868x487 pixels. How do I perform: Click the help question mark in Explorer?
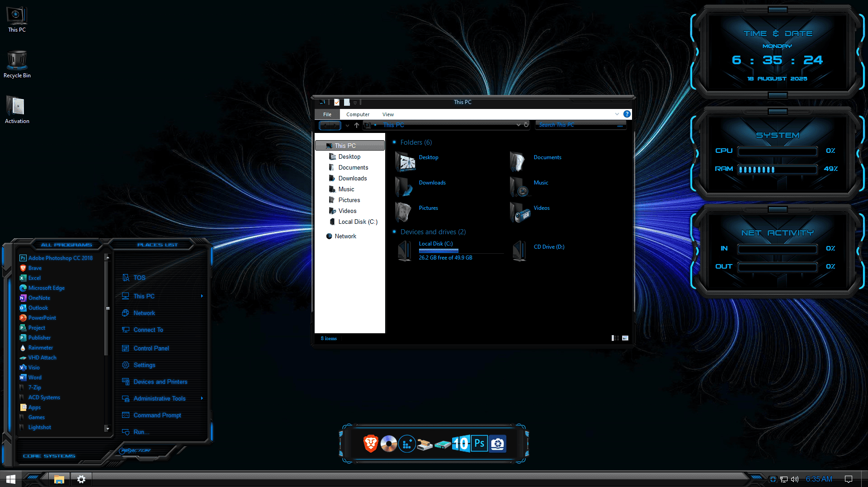point(627,114)
